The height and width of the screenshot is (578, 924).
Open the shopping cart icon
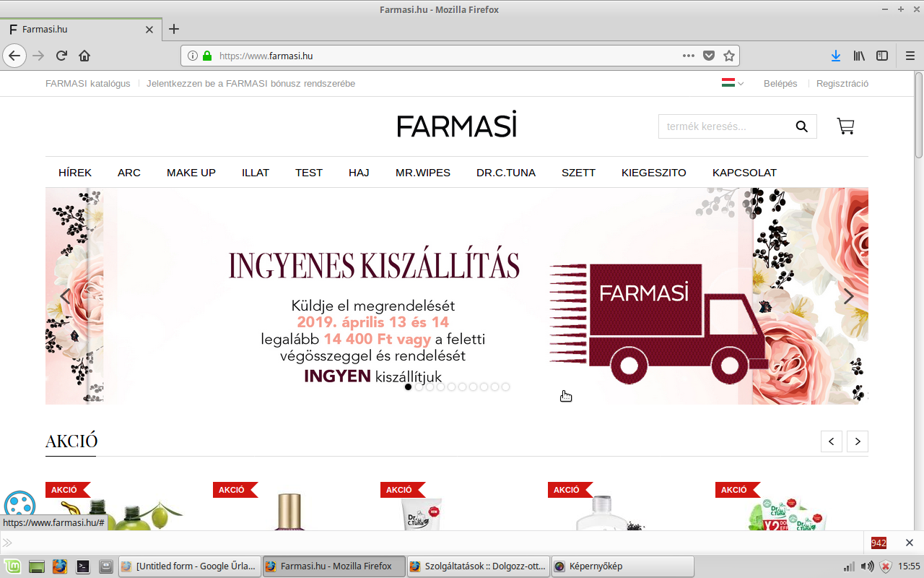[x=845, y=126]
